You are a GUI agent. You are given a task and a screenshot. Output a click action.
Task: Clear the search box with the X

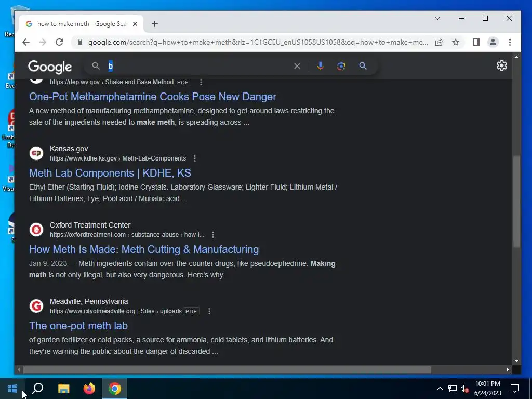[297, 66]
